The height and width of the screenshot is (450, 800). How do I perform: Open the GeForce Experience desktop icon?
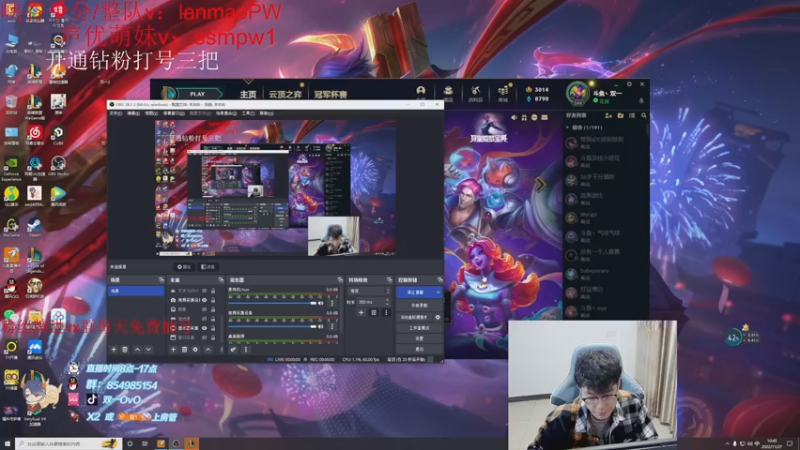(11, 168)
